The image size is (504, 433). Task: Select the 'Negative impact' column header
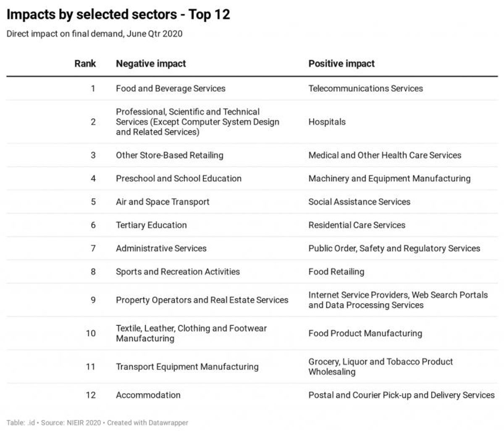(x=151, y=64)
